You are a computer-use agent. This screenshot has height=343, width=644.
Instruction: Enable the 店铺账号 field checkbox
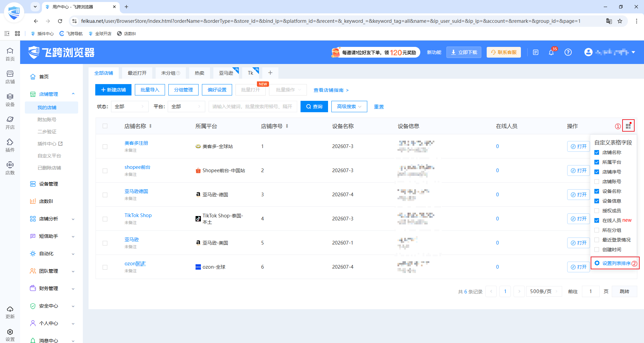(x=597, y=182)
